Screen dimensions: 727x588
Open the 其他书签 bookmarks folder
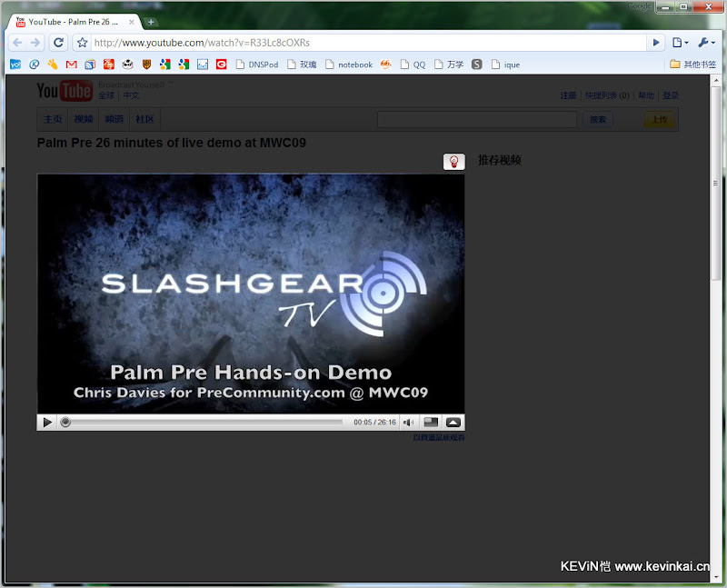tap(693, 65)
